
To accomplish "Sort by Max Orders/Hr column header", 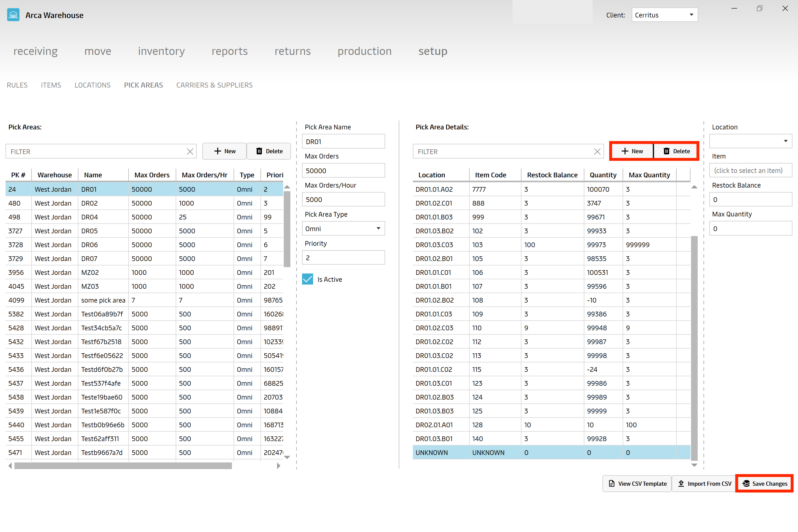I will pyautogui.click(x=204, y=175).
